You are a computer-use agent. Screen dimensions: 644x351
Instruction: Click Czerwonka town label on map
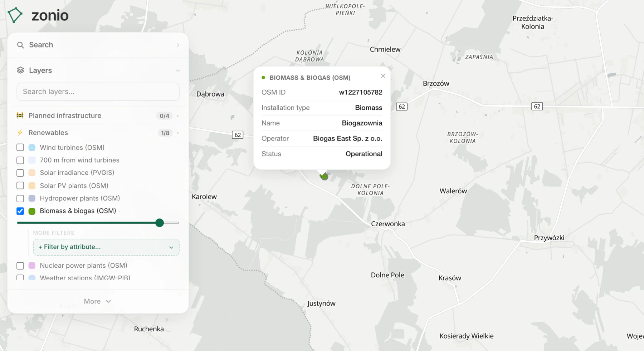click(388, 224)
